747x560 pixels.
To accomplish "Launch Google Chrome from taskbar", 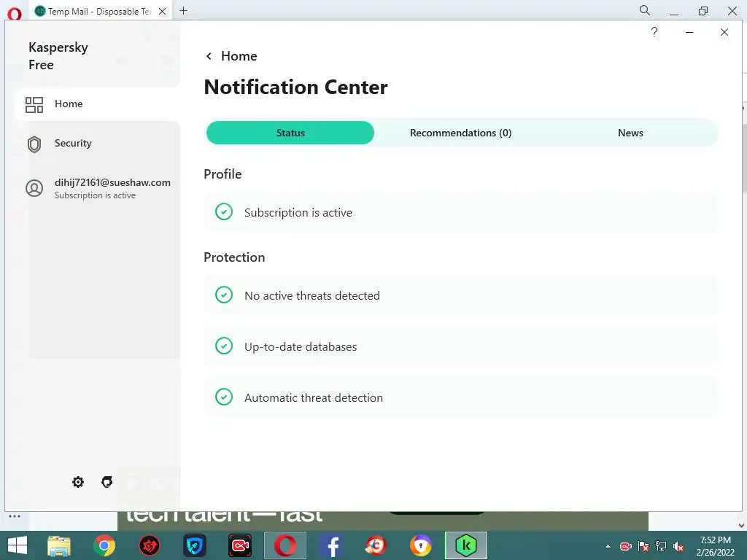I will tap(104, 545).
